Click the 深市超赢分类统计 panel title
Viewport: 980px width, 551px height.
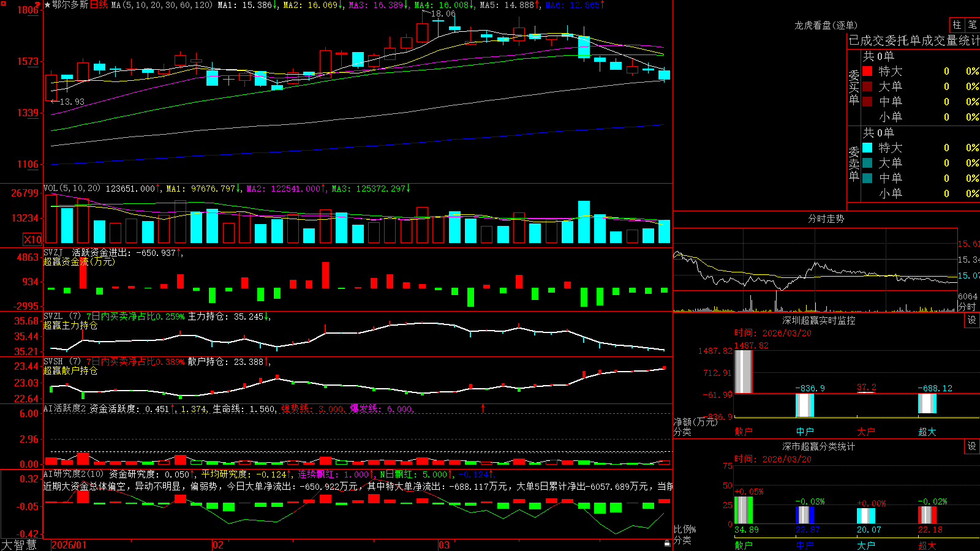(x=819, y=446)
